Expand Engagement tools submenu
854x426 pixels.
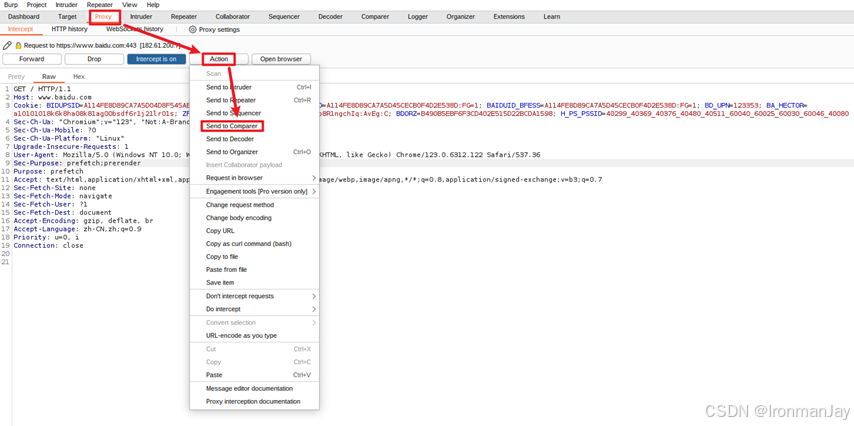254,192
